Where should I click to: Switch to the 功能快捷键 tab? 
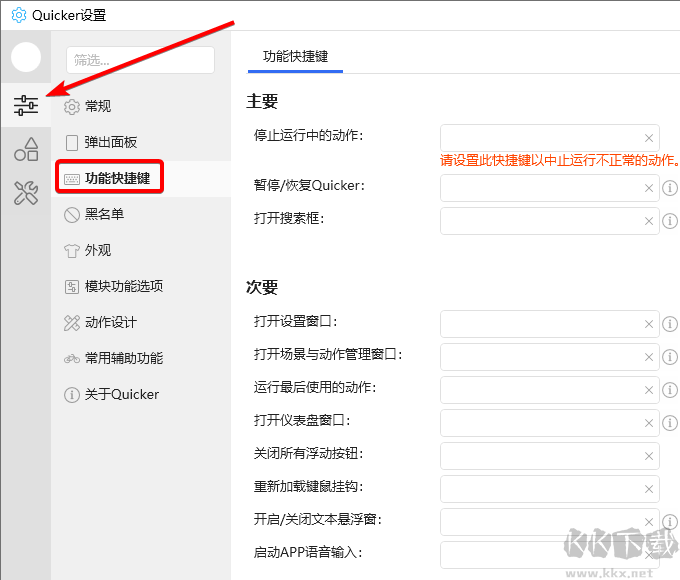295,56
